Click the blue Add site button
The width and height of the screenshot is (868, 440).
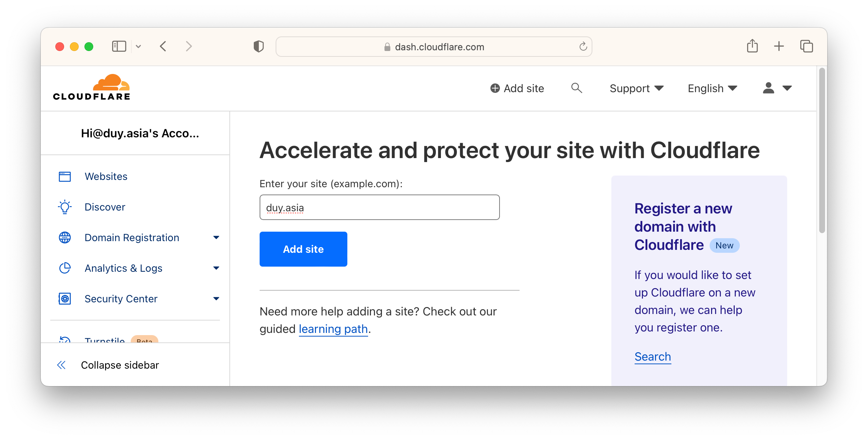(303, 249)
